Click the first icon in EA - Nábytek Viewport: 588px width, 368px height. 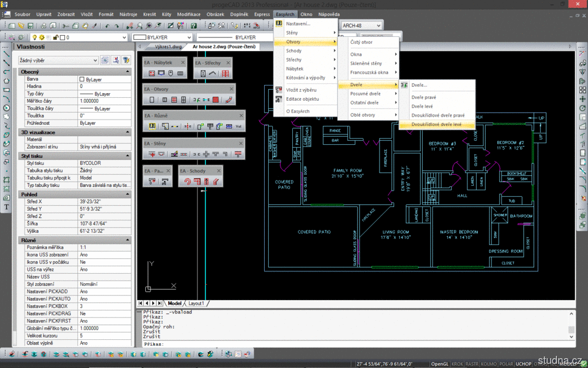click(152, 74)
